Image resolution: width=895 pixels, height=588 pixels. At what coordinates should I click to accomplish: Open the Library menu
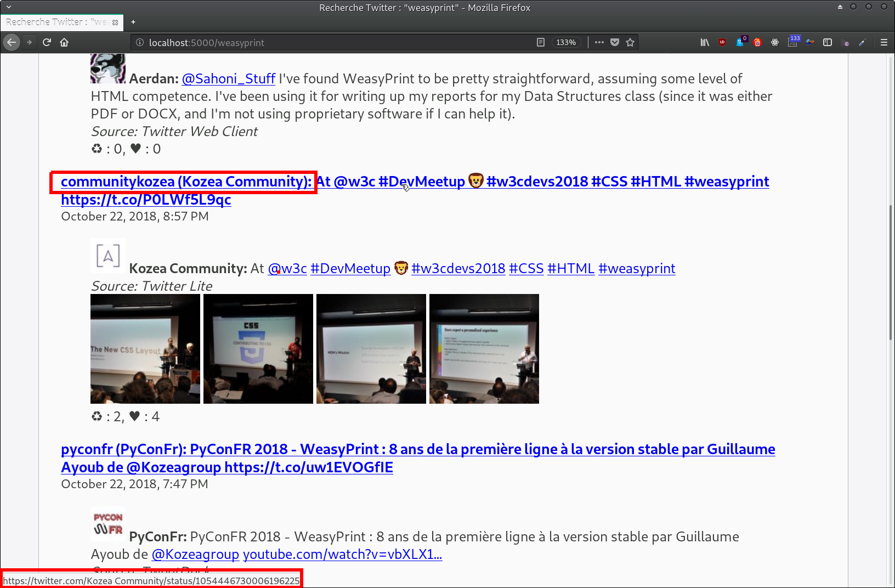(705, 42)
